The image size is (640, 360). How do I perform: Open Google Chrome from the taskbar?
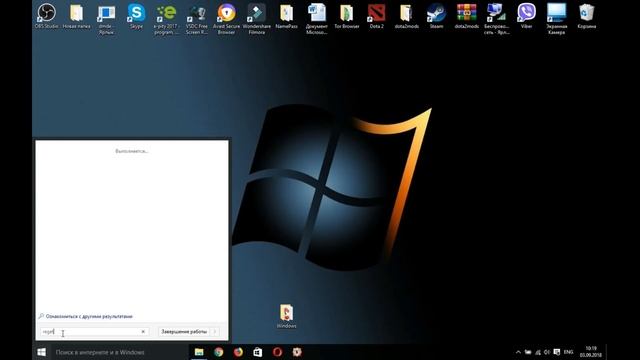click(219, 352)
